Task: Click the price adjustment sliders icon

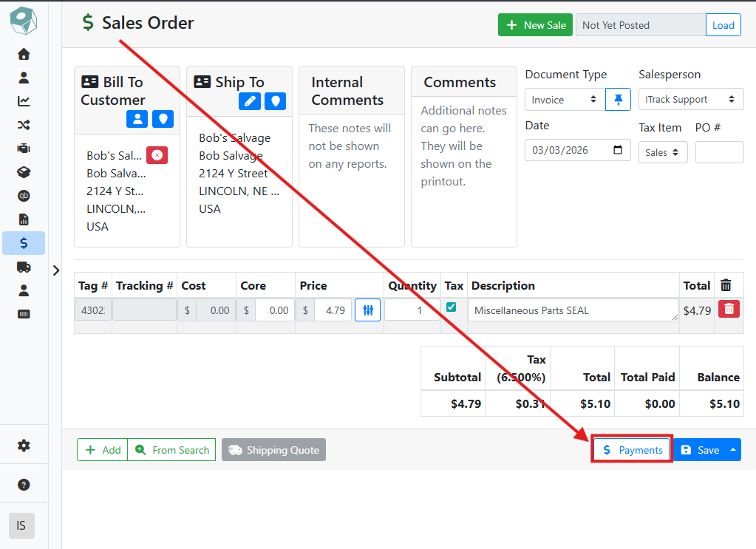Action: point(367,310)
